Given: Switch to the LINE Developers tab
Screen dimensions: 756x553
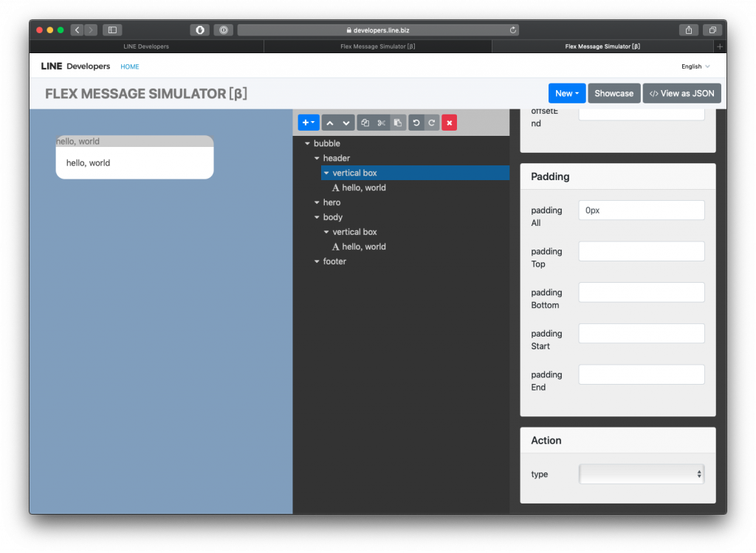Looking at the screenshot, I should [147, 47].
